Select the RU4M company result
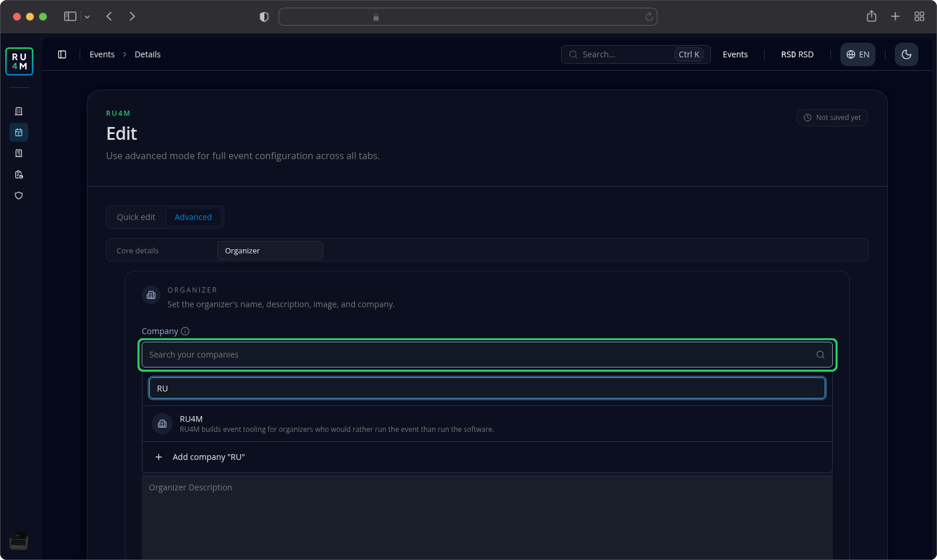The image size is (937, 560). click(x=487, y=424)
